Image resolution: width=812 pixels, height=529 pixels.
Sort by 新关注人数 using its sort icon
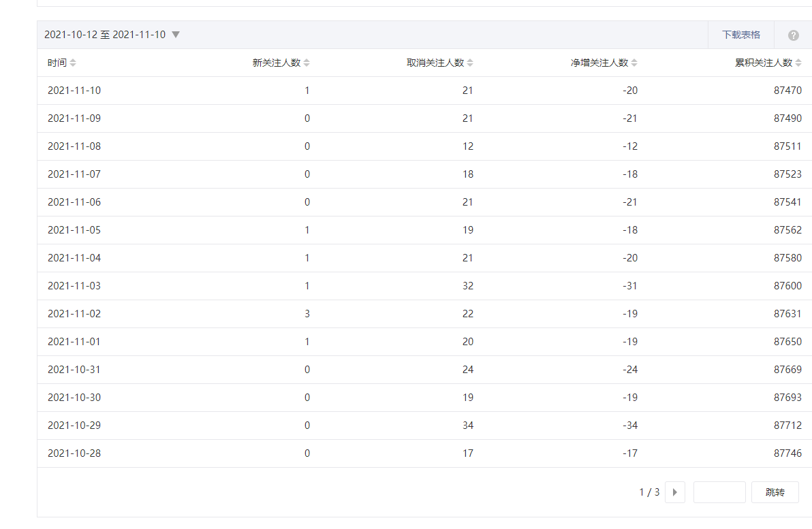(307, 63)
